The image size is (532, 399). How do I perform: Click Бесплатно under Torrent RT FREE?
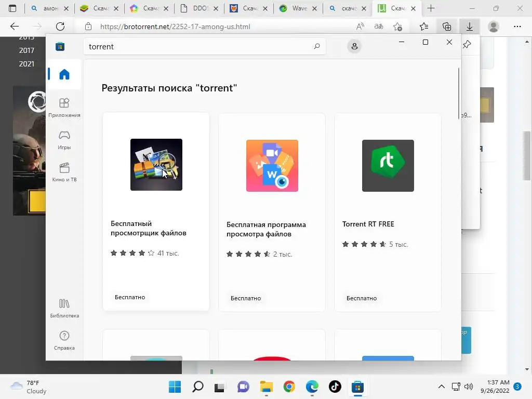click(x=362, y=298)
